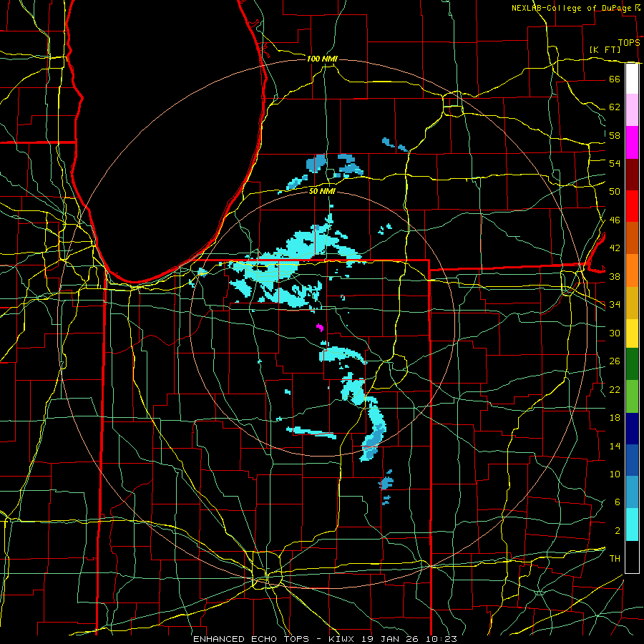Click the black TH legend swatch

click(x=632, y=557)
